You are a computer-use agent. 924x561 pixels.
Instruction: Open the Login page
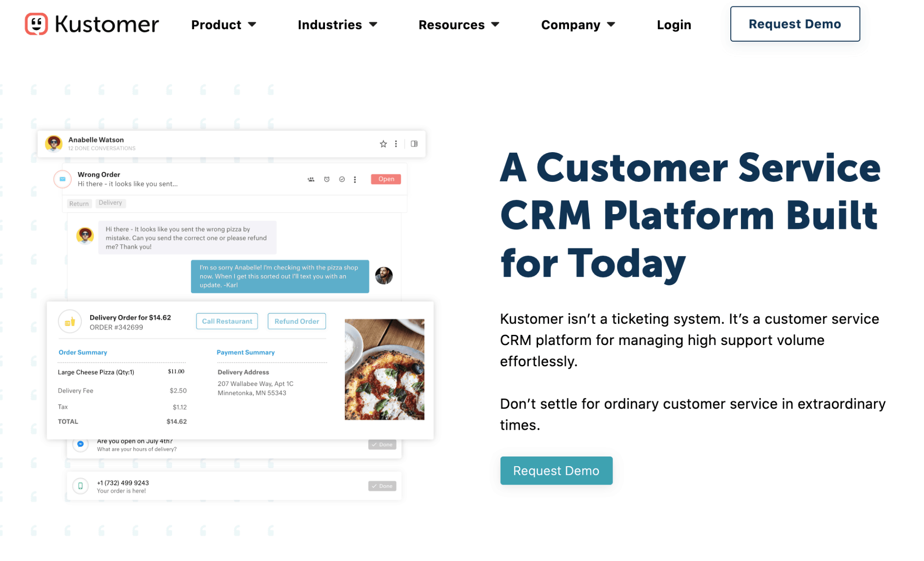click(x=674, y=25)
